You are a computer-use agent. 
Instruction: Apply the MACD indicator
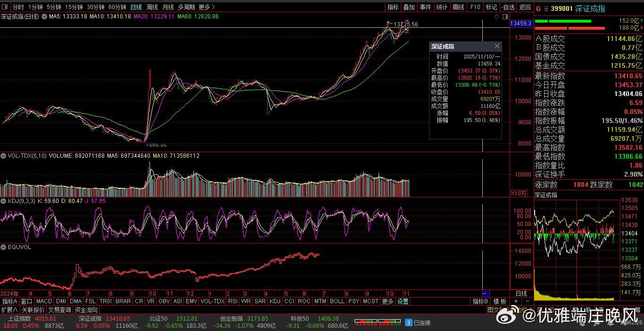point(44,301)
